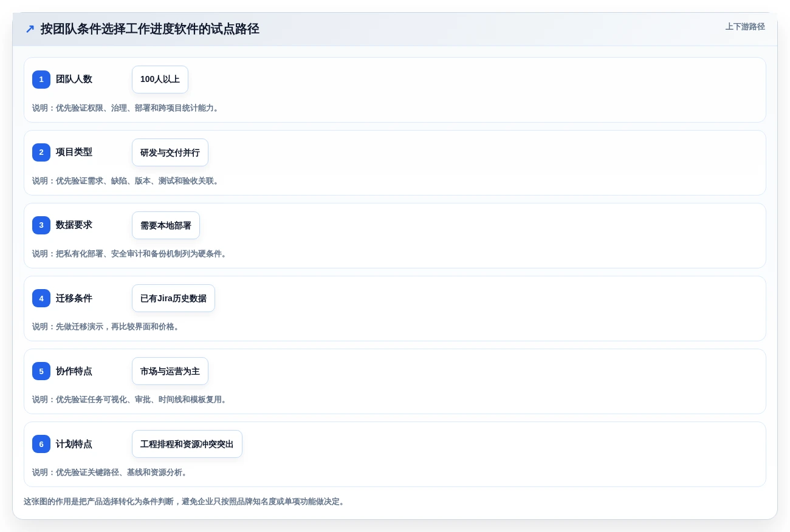
Task: Click the arrow icon beside the title
Action: pos(30,29)
